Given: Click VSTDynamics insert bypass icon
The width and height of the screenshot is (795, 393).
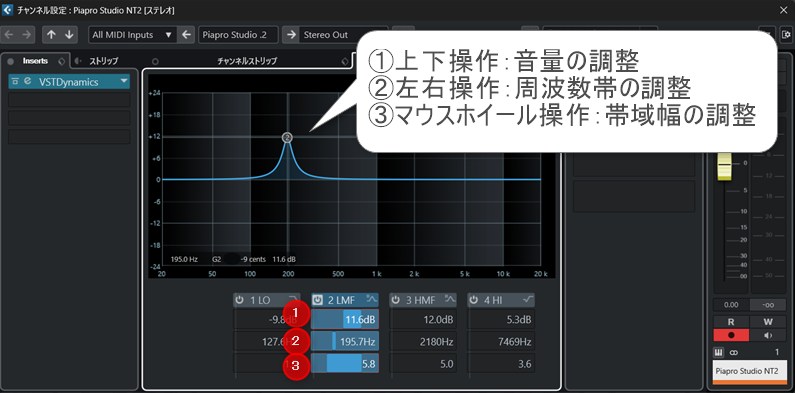Looking at the screenshot, I should 15,81.
